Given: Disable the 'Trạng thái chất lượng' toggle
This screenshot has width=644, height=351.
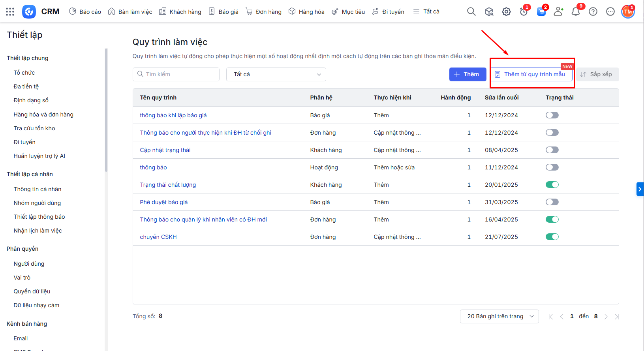Looking at the screenshot, I should pos(552,185).
